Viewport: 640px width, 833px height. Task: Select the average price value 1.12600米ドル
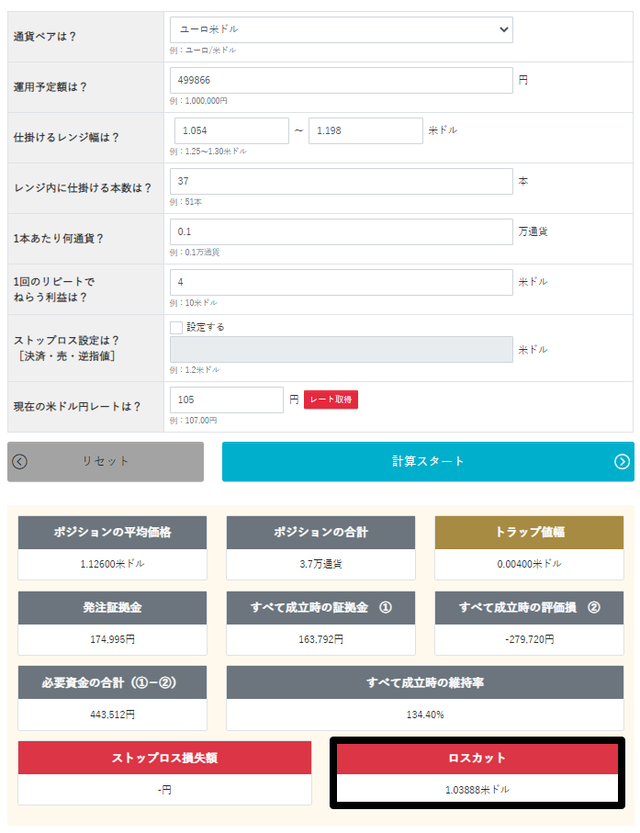click(112, 564)
